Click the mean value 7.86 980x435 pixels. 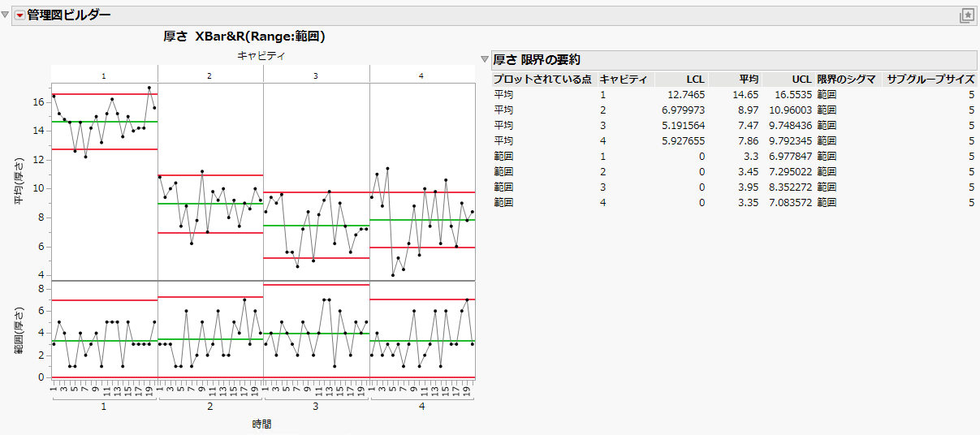[x=749, y=140]
